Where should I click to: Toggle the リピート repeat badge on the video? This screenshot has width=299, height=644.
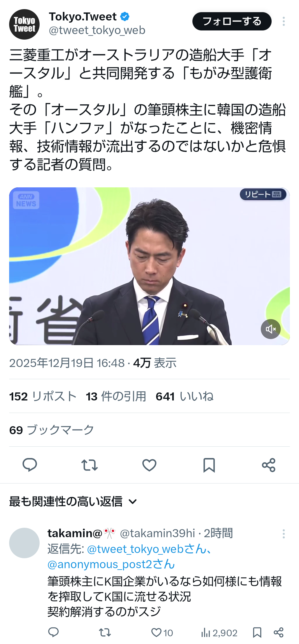point(263,194)
